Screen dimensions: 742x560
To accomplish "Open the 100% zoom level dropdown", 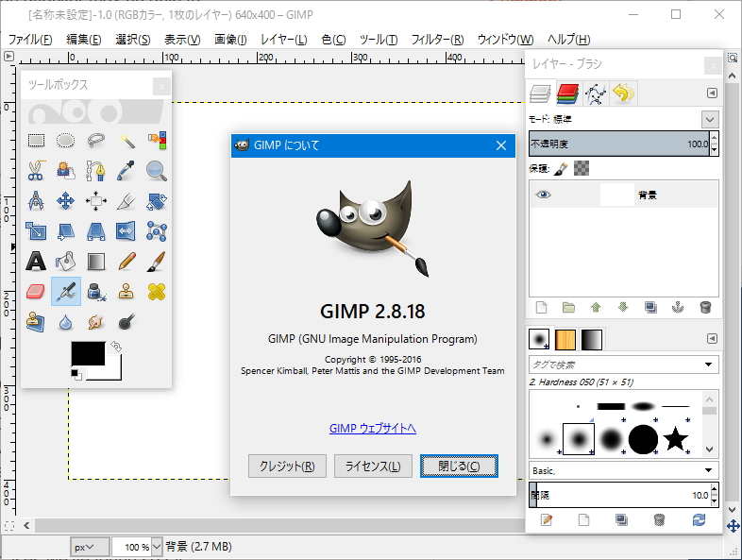I will point(157,547).
